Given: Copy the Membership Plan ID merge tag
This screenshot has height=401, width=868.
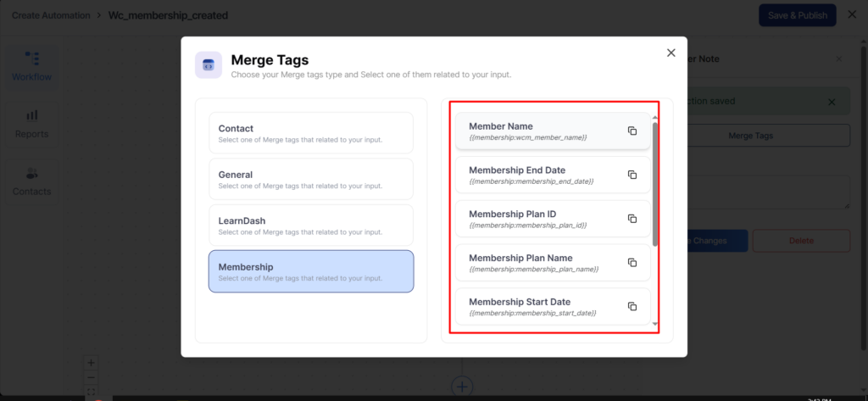Looking at the screenshot, I should tap(632, 219).
